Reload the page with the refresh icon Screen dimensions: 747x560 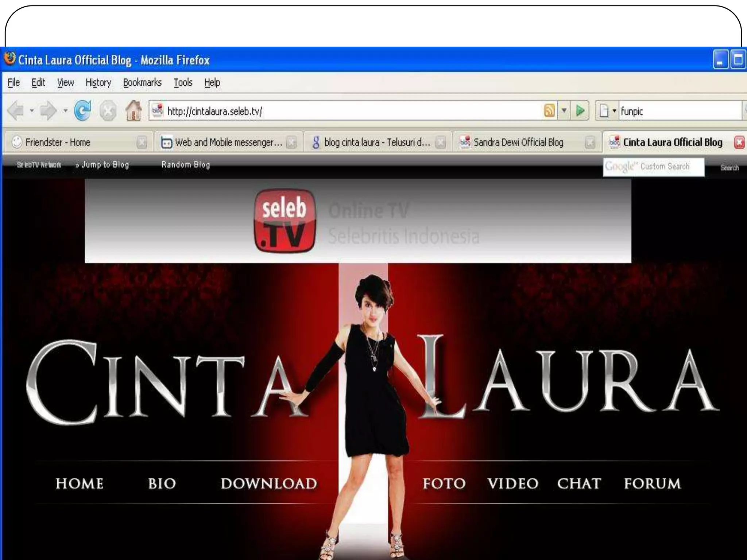point(83,110)
